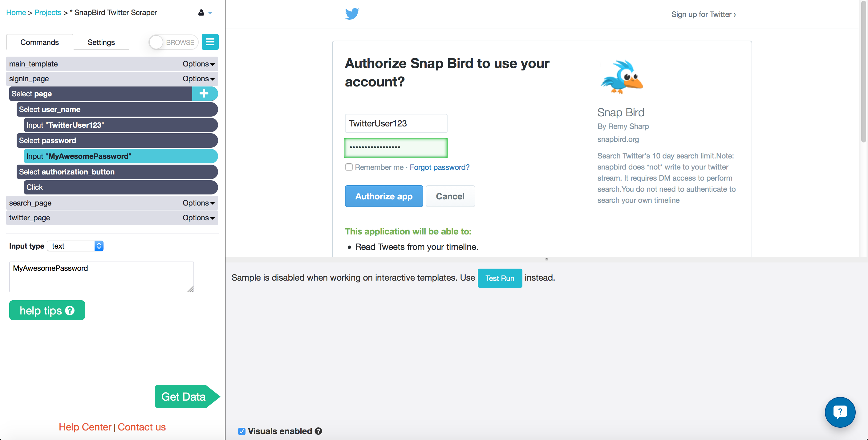Toggle the BROWSE switch on
This screenshot has width=868, height=440.
[157, 42]
